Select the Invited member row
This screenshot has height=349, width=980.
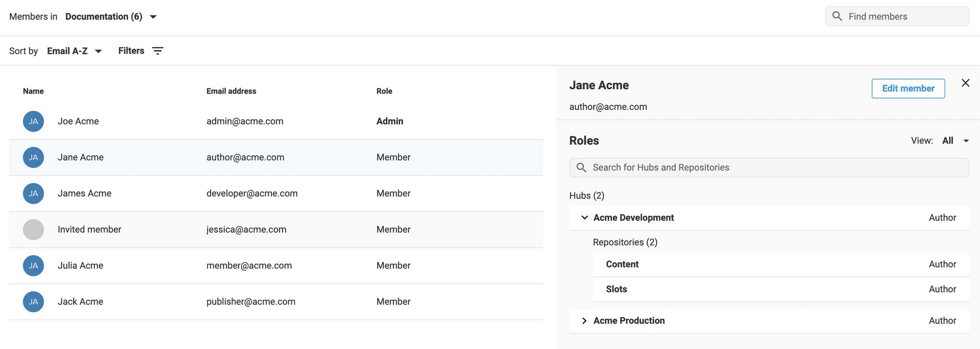[276, 229]
